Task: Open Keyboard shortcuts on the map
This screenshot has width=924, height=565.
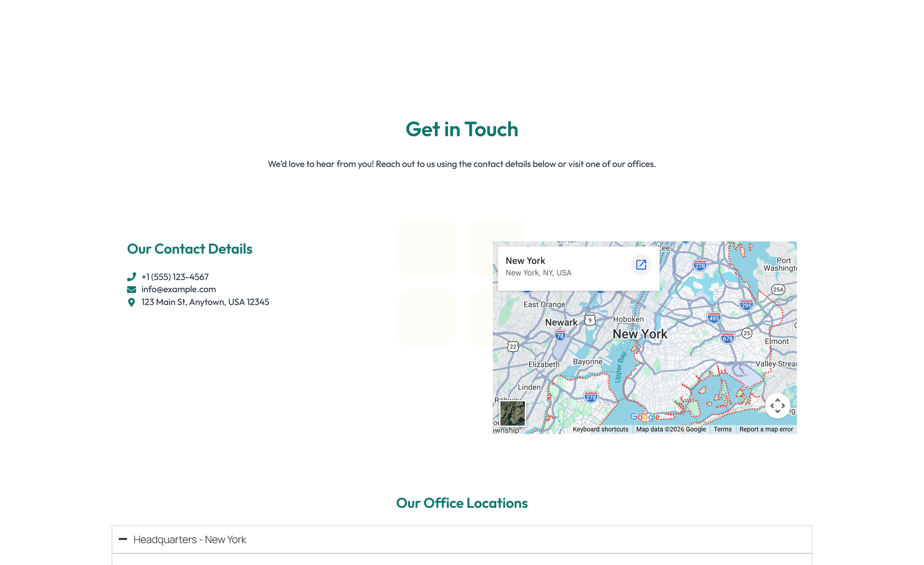Action: 600,429
